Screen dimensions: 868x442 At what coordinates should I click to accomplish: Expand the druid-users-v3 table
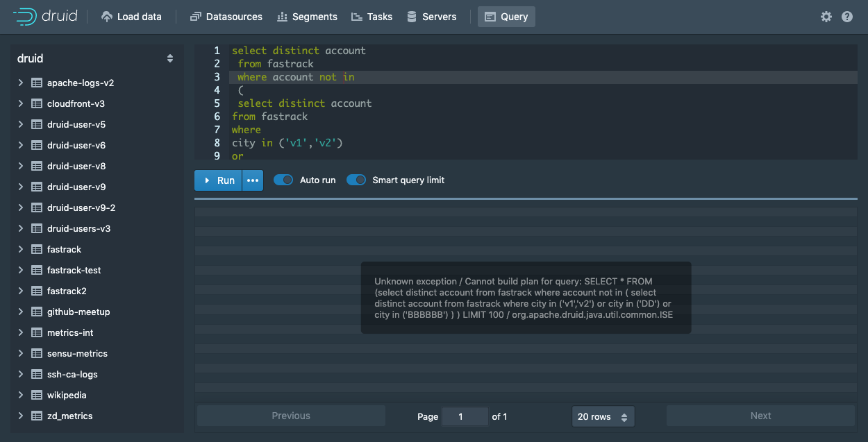point(21,228)
